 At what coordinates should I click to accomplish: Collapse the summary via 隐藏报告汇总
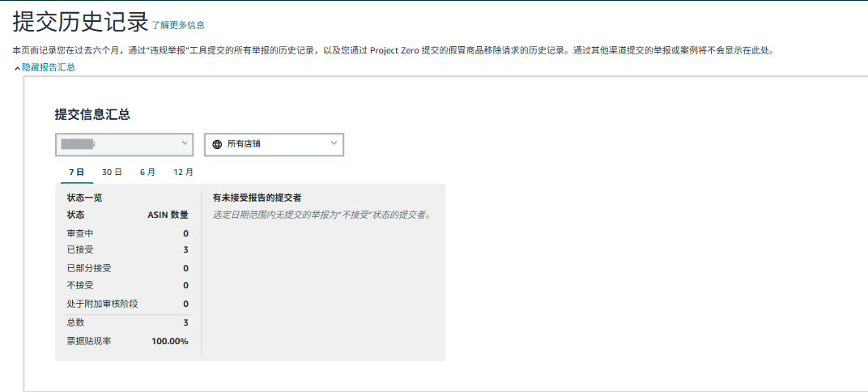click(x=48, y=68)
